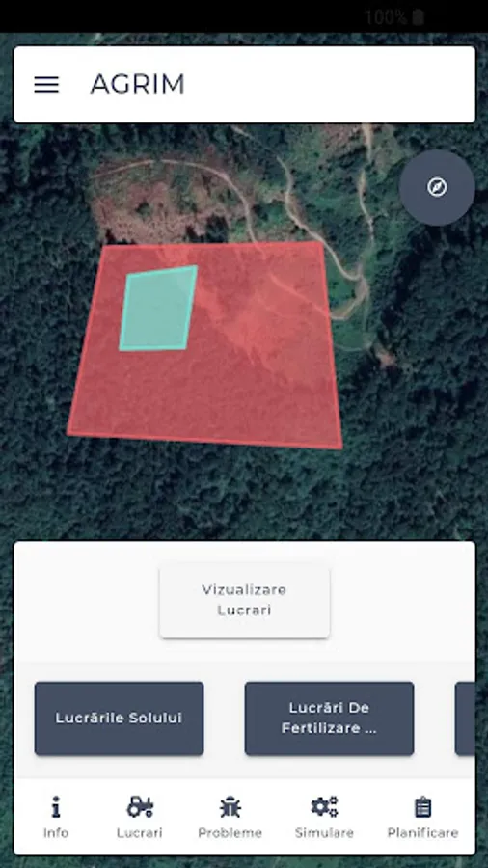Select Lucrările Solului card
Viewport: 488px width, 868px height.
click(119, 718)
